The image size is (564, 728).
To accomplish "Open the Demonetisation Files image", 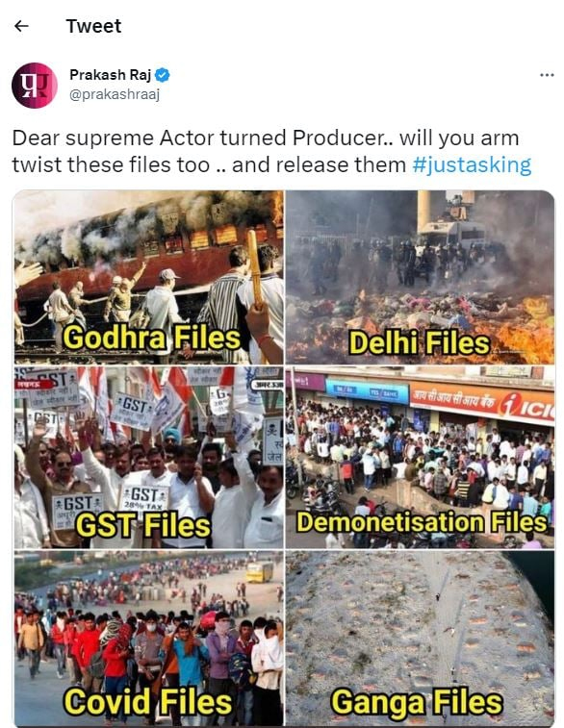I will [x=420, y=458].
